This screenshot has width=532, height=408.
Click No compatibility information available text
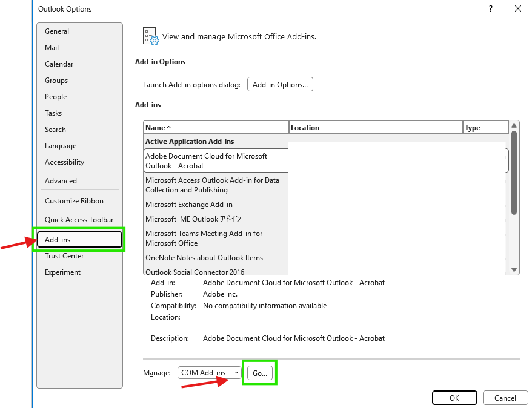click(265, 306)
